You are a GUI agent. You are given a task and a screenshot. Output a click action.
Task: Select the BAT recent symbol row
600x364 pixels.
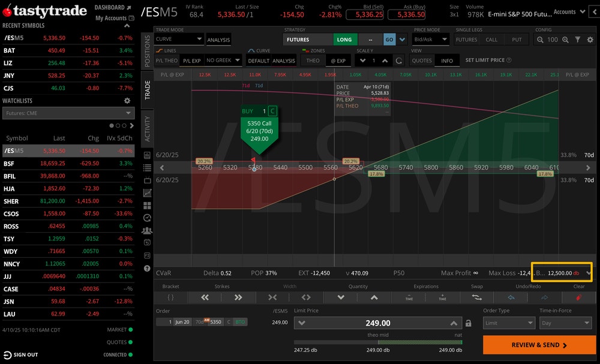point(68,50)
